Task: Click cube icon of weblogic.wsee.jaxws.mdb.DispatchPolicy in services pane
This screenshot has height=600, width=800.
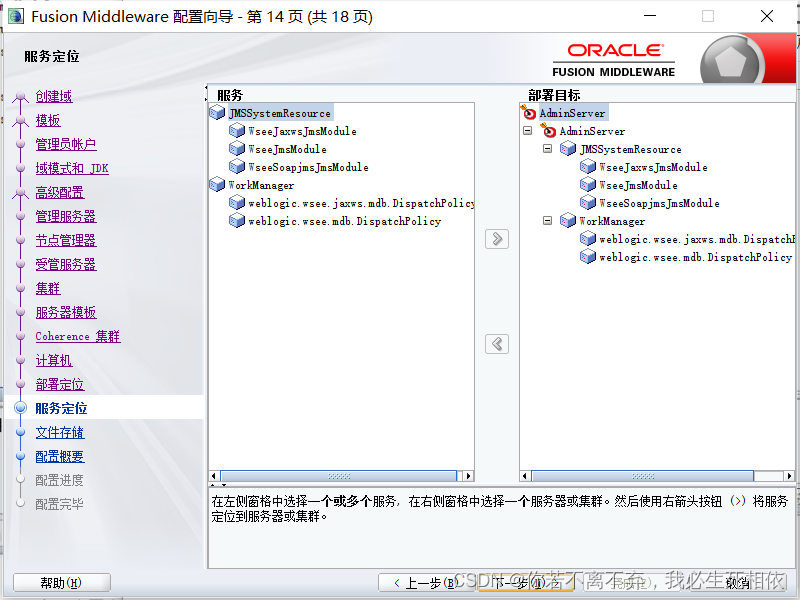Action: [x=237, y=203]
